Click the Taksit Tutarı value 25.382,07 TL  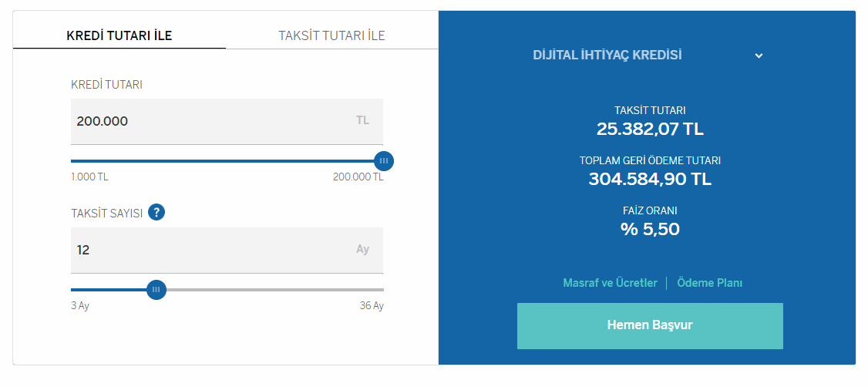[650, 129]
